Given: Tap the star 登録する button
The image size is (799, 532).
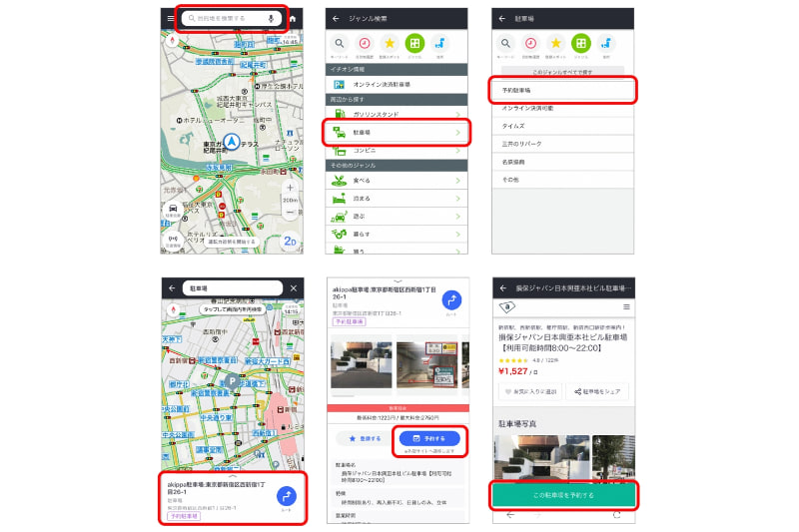Looking at the screenshot, I should [x=365, y=438].
